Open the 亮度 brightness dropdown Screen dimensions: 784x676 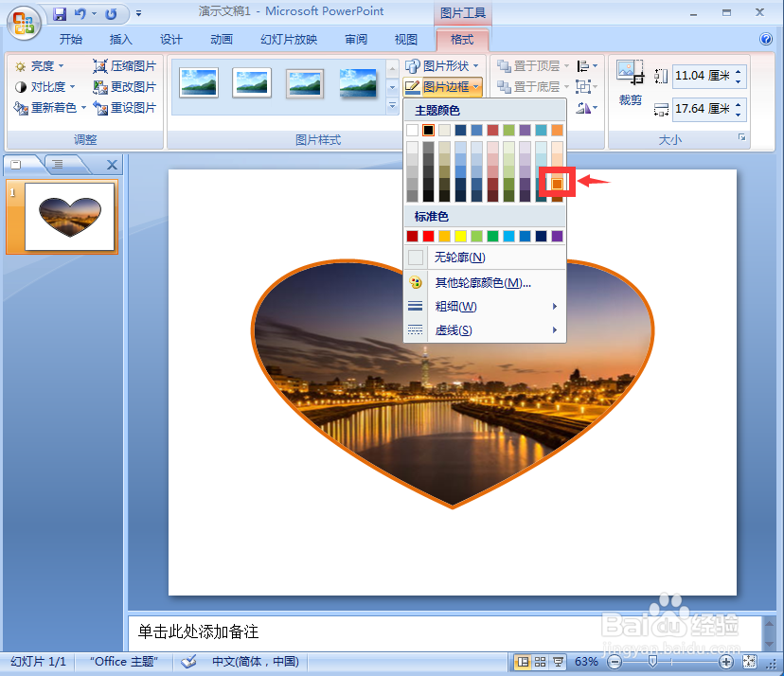40,66
